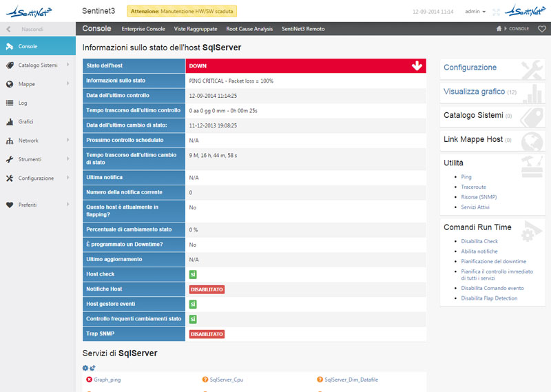Expand Configurazione submenu arrow in sidebar
Viewport: 551px width, 392px height.
[67, 178]
